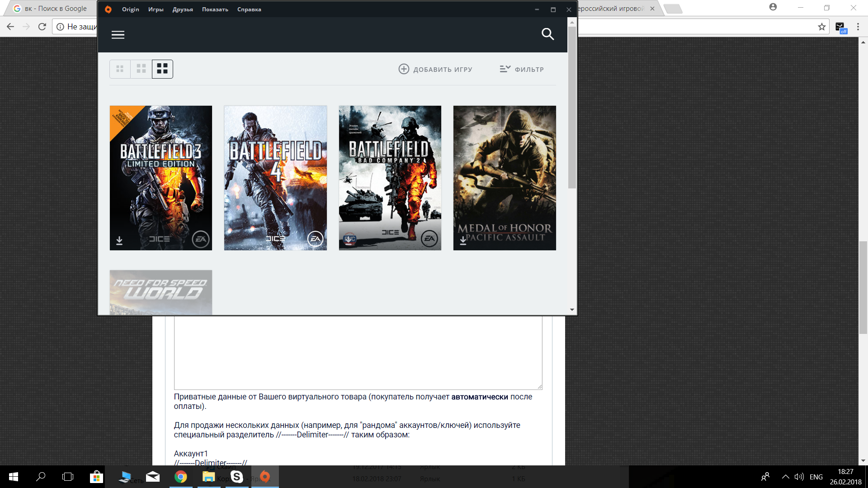Open the Справка menu
This screenshot has width=868, height=488.
click(249, 9)
